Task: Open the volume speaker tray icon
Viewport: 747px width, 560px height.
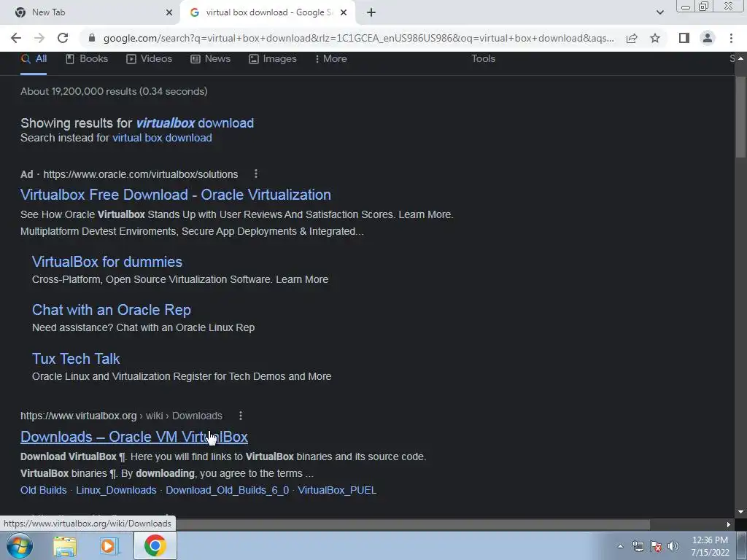Action: pos(673,546)
